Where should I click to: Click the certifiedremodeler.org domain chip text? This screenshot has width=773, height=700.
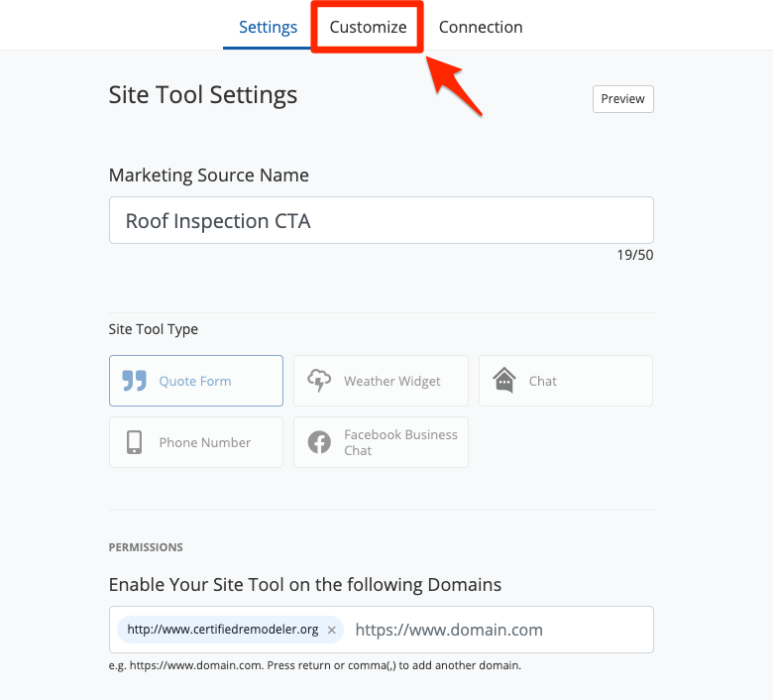point(223,630)
